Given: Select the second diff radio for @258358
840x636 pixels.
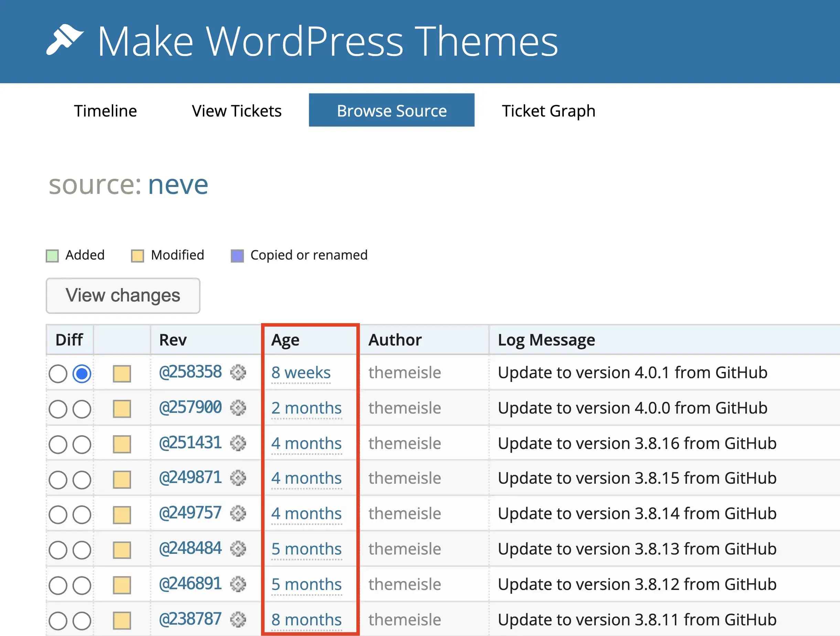Looking at the screenshot, I should (x=82, y=374).
